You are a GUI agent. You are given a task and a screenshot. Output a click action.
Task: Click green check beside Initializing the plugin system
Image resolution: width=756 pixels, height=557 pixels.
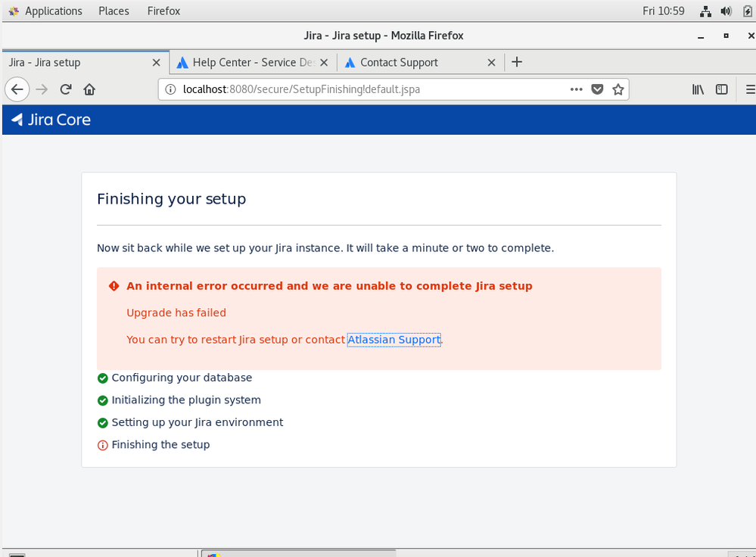tap(102, 400)
